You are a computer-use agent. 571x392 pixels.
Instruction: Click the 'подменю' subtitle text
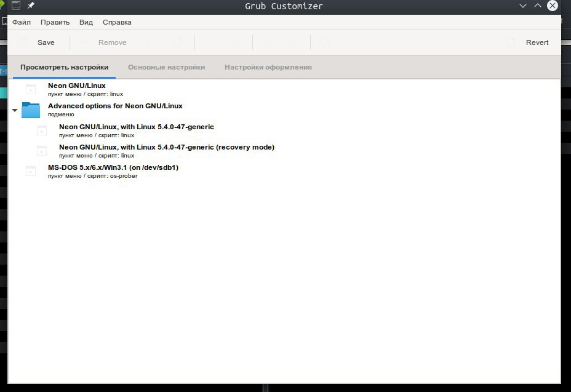pos(61,114)
